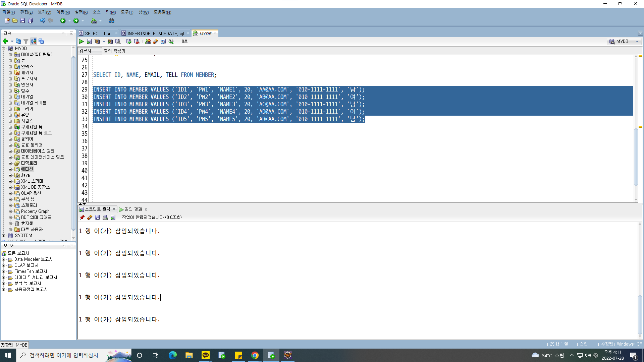Click the binoculars Find DB Object icon
The height and width of the screenshot is (362, 644).
coord(112,21)
